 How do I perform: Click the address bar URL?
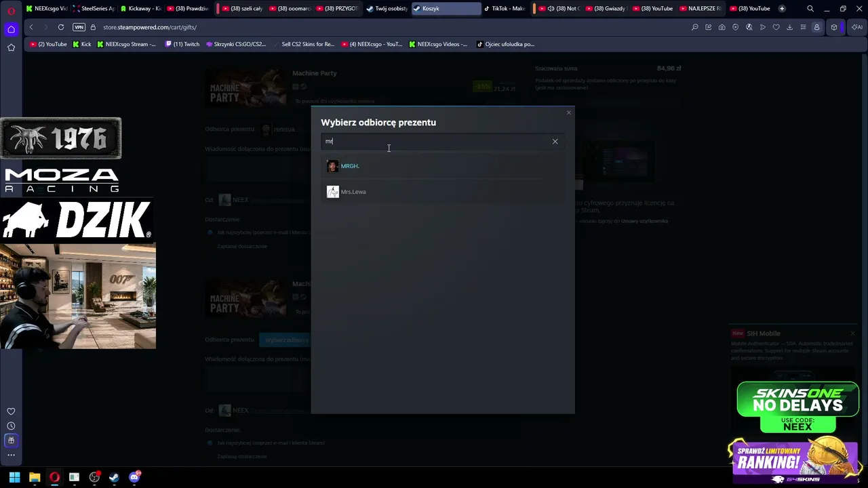click(150, 27)
